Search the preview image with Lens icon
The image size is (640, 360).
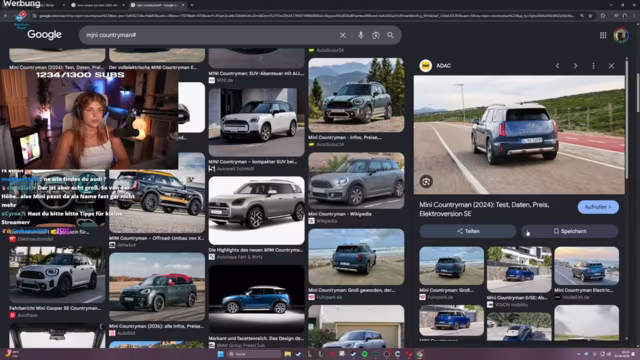(426, 182)
